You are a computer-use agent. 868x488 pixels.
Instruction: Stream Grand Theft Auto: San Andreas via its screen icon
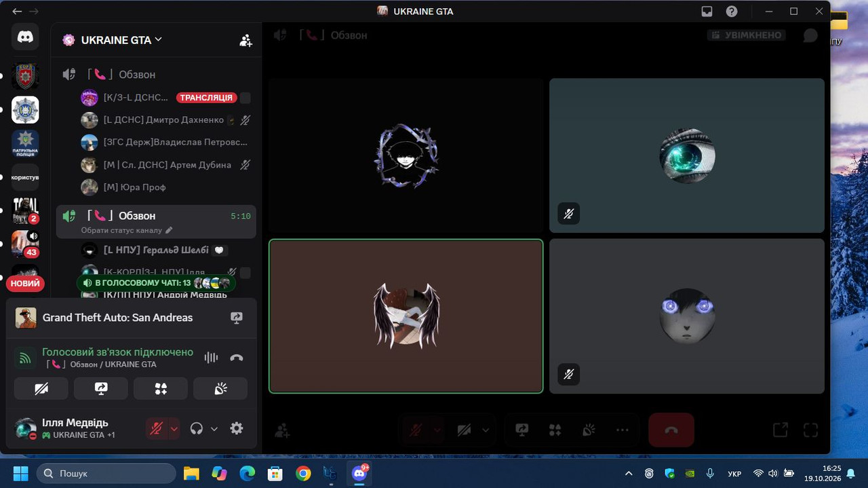point(237,318)
